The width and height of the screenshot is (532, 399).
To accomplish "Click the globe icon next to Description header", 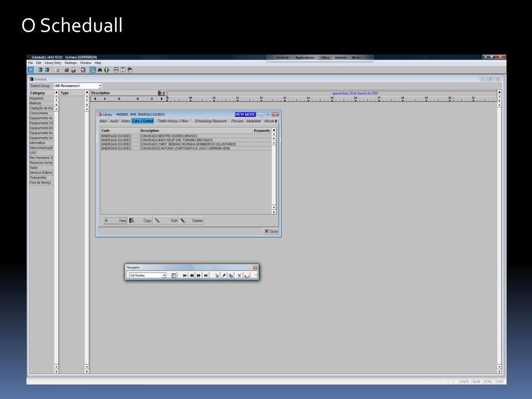I will [x=161, y=93].
